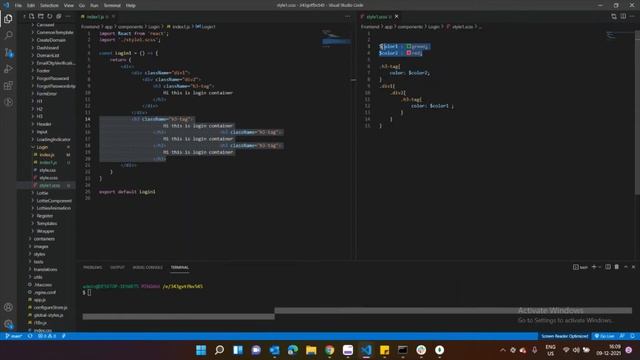The width and height of the screenshot is (640, 360).
Task: Expand the CreateDomain folder
Action: point(51,40)
